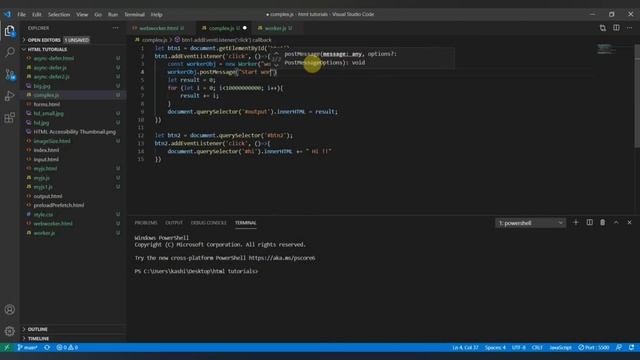
Task: Click the master branch indicator
Action: 27,347
